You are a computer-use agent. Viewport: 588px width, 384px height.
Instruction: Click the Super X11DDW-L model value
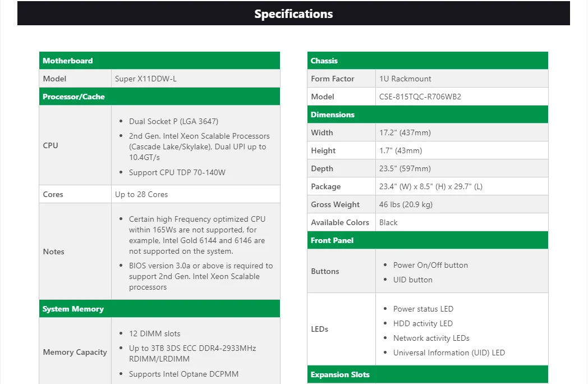tap(145, 79)
